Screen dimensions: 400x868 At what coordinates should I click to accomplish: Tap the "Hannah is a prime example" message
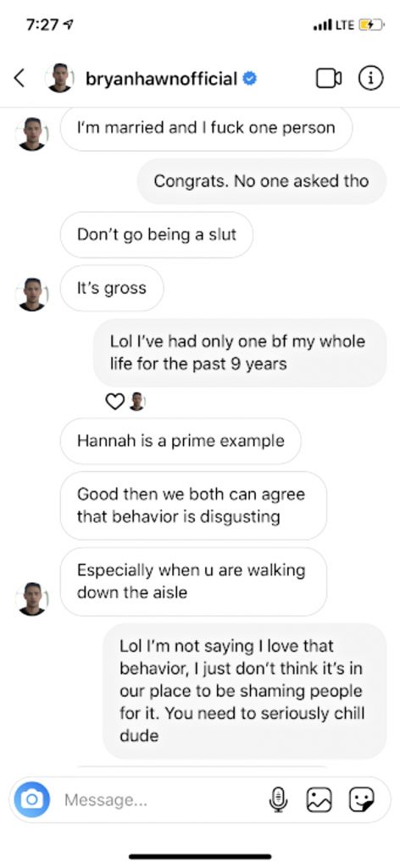click(x=181, y=441)
